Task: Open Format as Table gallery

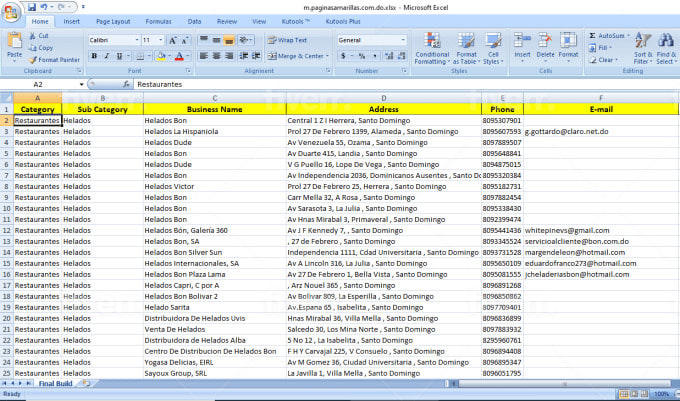Action: [x=466, y=49]
